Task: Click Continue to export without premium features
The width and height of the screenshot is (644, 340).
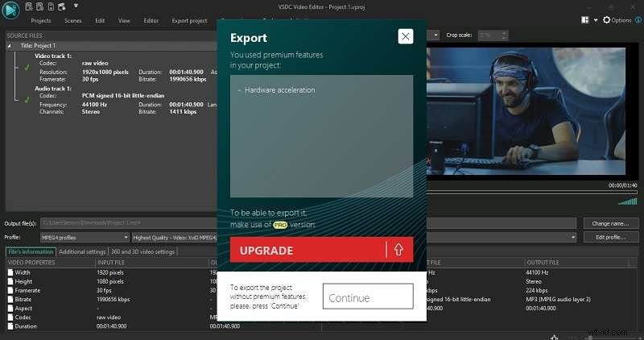Action: (368, 296)
